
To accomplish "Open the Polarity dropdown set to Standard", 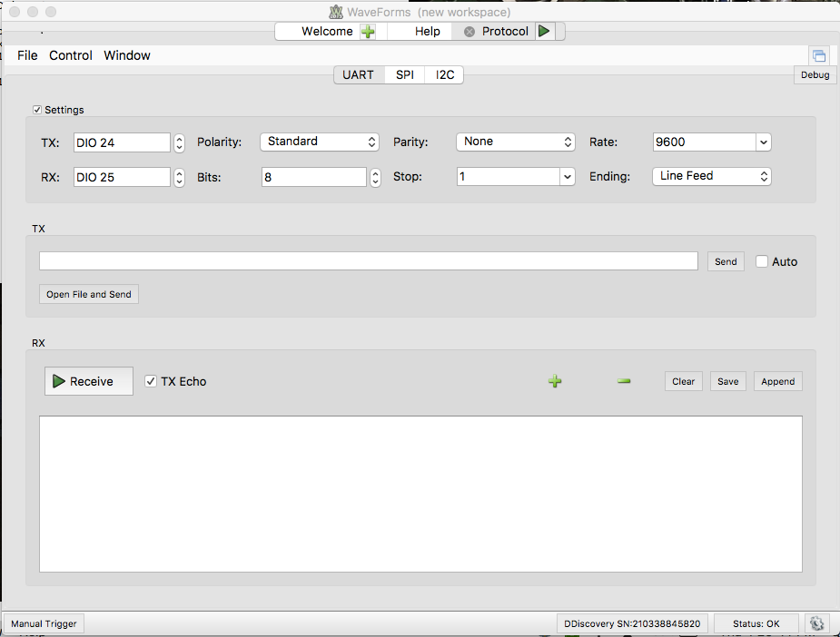I will point(320,142).
